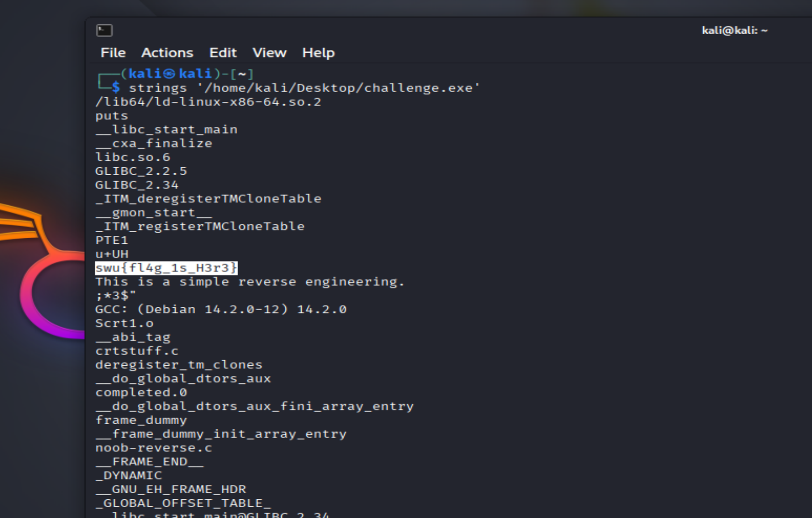This screenshot has height=518, width=812.
Task: Click the __FRAME_END__ line
Action: [149, 461]
